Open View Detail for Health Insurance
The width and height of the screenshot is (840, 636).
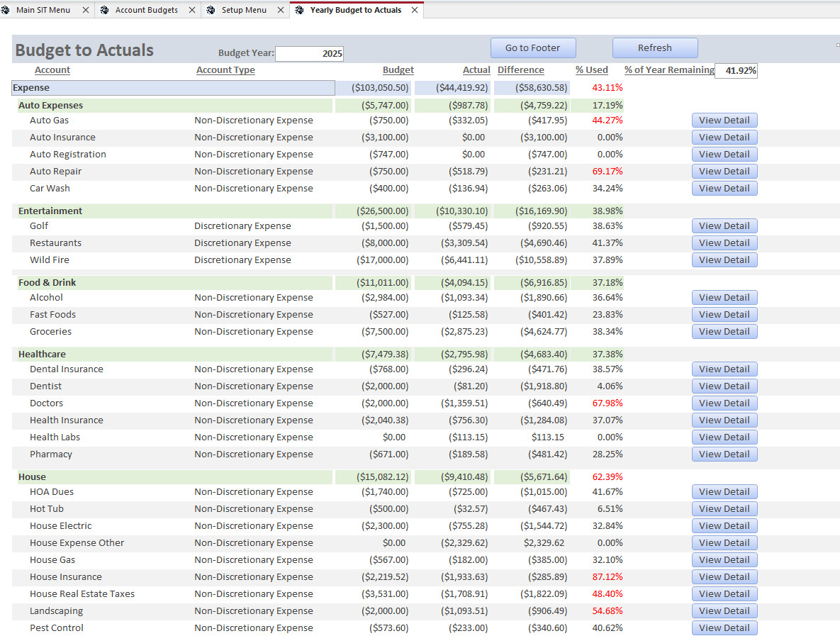tap(724, 420)
